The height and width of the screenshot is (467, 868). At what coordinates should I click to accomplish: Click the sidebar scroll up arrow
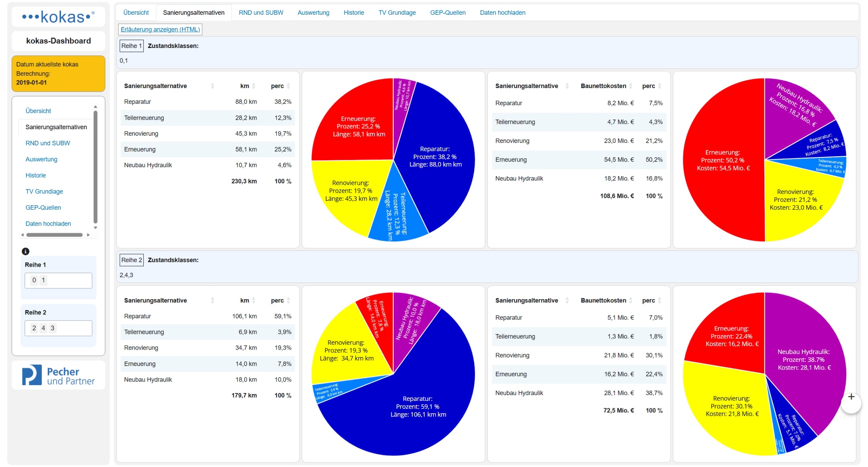95,107
